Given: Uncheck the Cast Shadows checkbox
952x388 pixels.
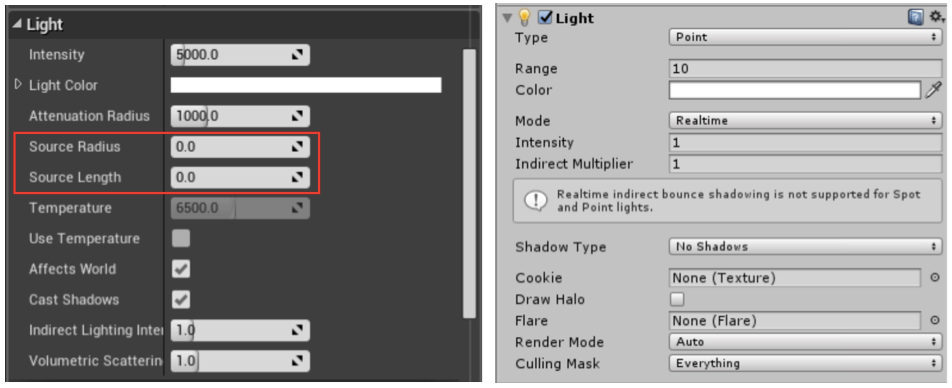Looking at the screenshot, I should point(181,299).
